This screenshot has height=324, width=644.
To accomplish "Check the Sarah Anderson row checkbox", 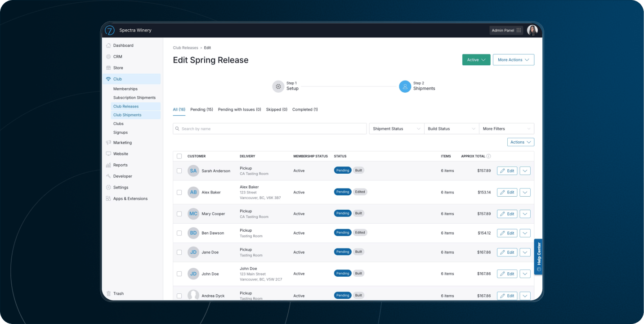I will (x=179, y=171).
